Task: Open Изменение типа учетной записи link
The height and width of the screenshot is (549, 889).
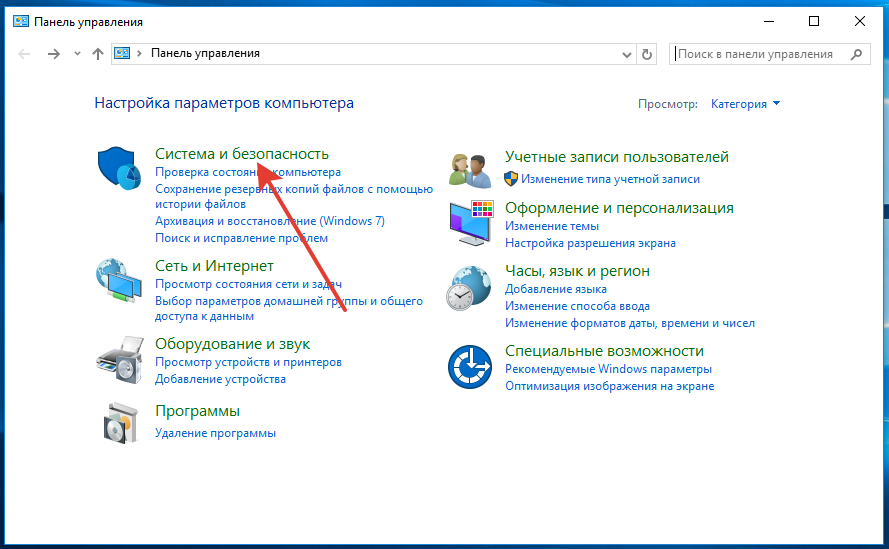Action: (610, 179)
